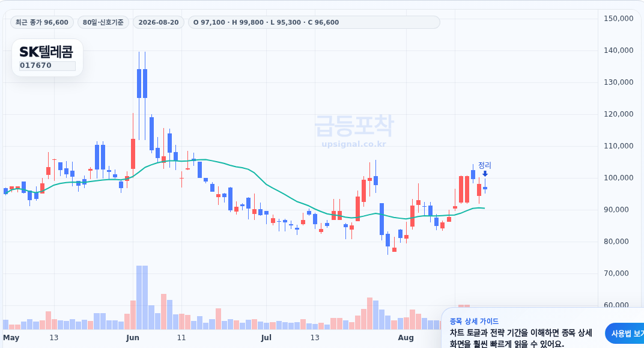Click the Jul date axis label
Screen dimensions: 644x348
click(266, 338)
